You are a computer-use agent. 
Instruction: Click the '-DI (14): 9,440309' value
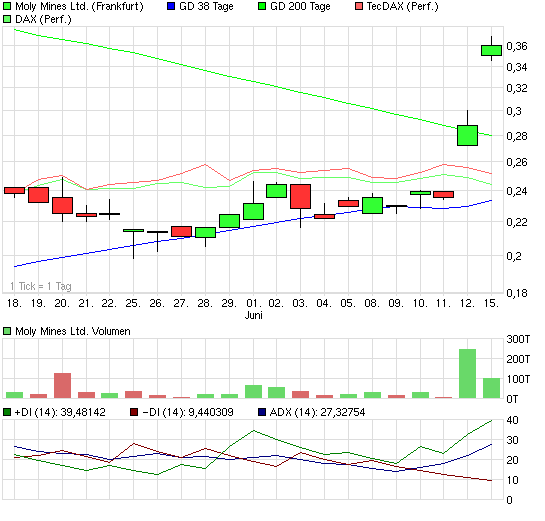[188, 413]
